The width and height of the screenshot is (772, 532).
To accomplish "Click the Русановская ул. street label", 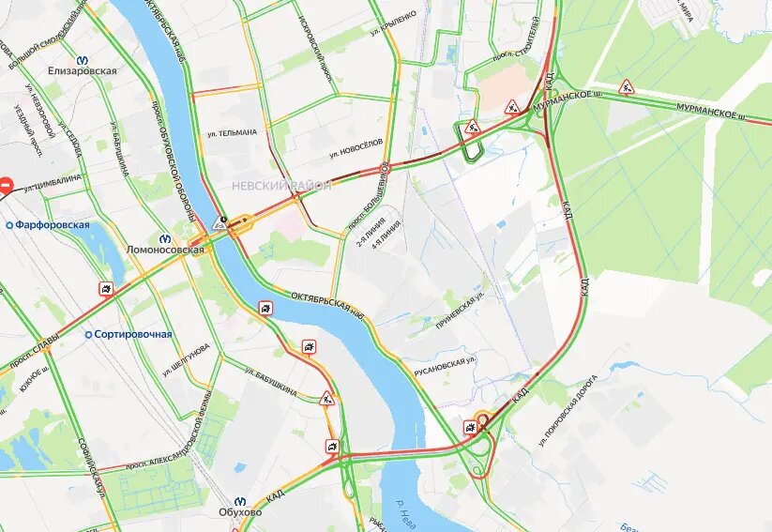I will (446, 367).
